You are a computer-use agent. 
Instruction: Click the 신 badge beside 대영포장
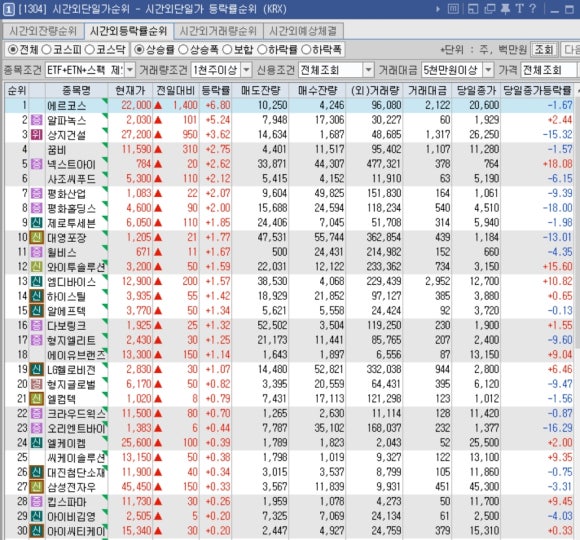(36, 237)
